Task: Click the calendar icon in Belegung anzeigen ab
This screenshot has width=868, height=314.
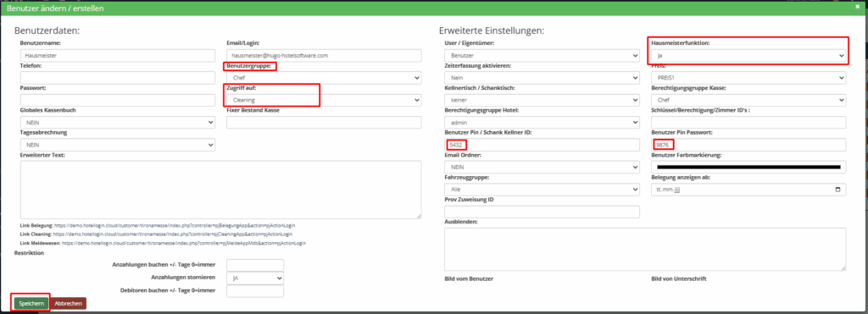Action: point(837,189)
